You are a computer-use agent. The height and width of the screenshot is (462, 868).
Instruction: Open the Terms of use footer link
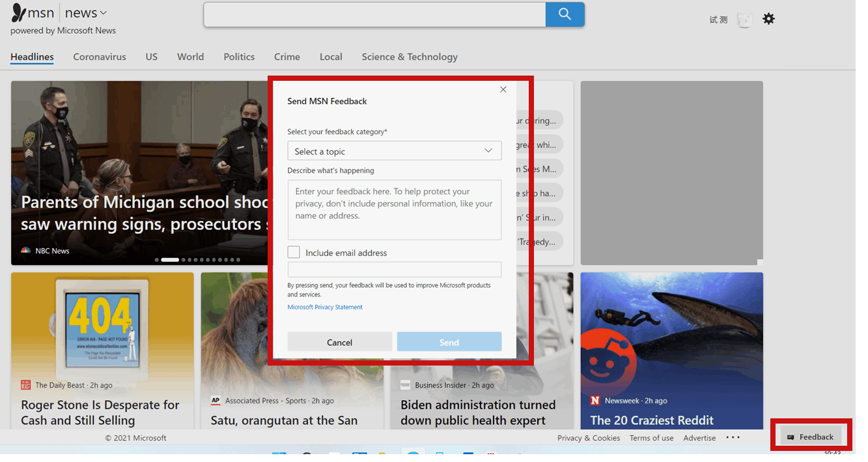click(652, 438)
